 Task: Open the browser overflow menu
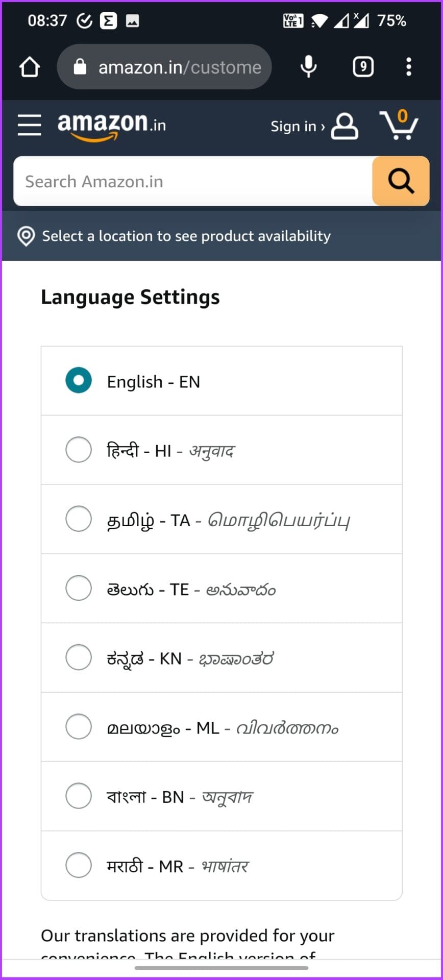tap(409, 66)
